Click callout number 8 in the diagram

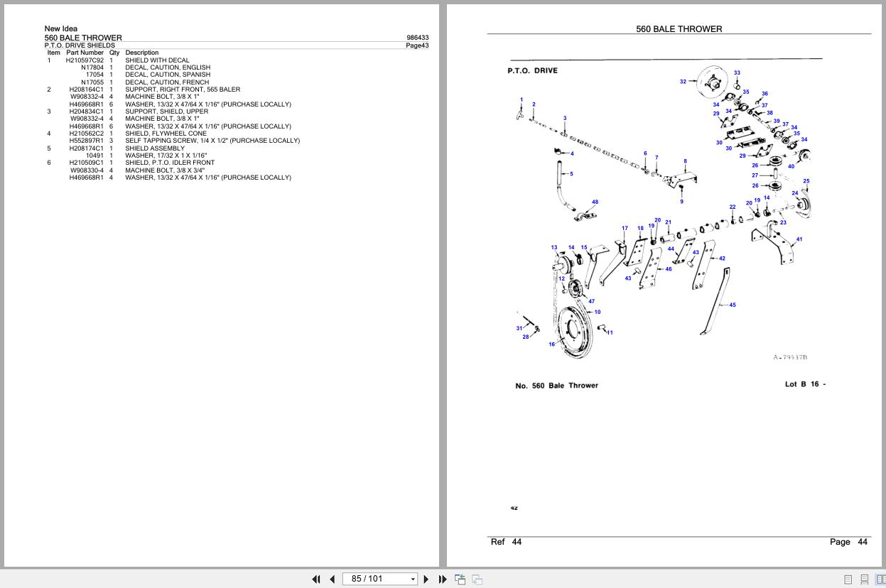point(685,161)
